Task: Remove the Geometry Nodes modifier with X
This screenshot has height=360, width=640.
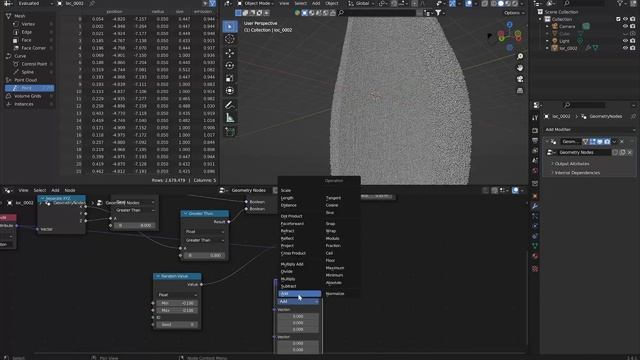Action: [622, 142]
